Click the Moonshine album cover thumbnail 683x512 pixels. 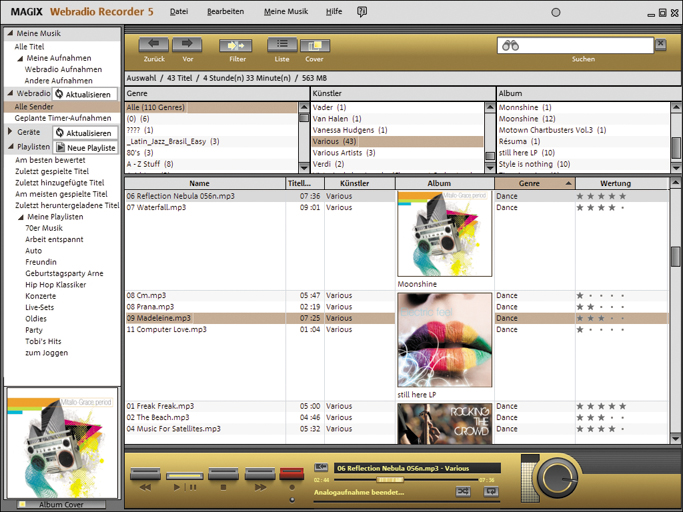(x=445, y=234)
